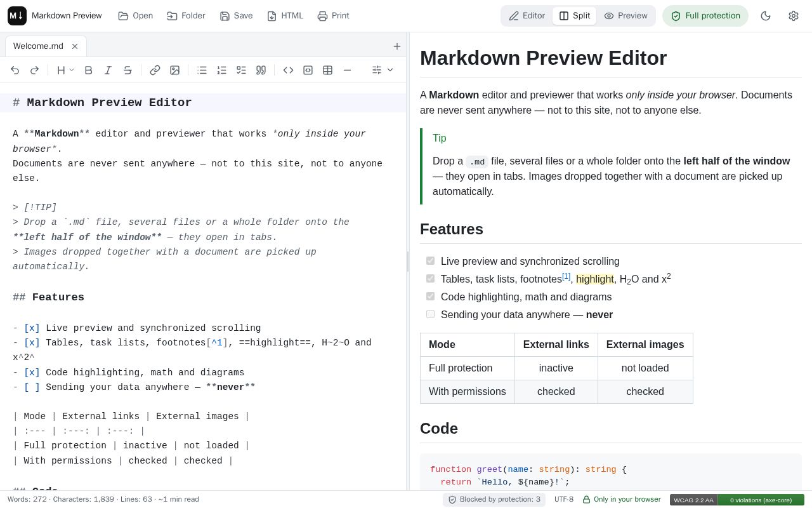Toggle the 'Tables, task lists, footnotes' checkbox
Screen dimensions: 812x508
pos(431,279)
